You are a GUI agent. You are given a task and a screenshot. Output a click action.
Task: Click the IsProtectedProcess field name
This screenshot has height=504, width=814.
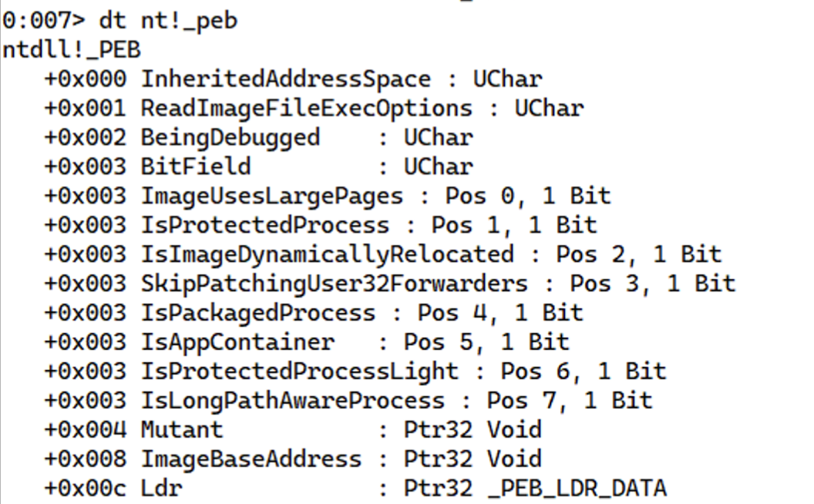click(x=264, y=226)
